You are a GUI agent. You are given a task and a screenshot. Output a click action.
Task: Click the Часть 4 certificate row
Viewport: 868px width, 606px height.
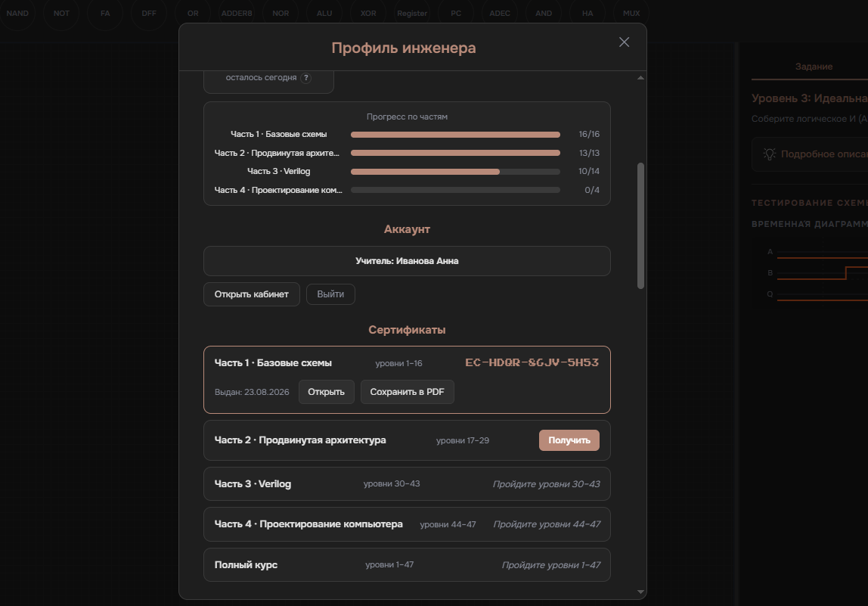click(x=407, y=524)
